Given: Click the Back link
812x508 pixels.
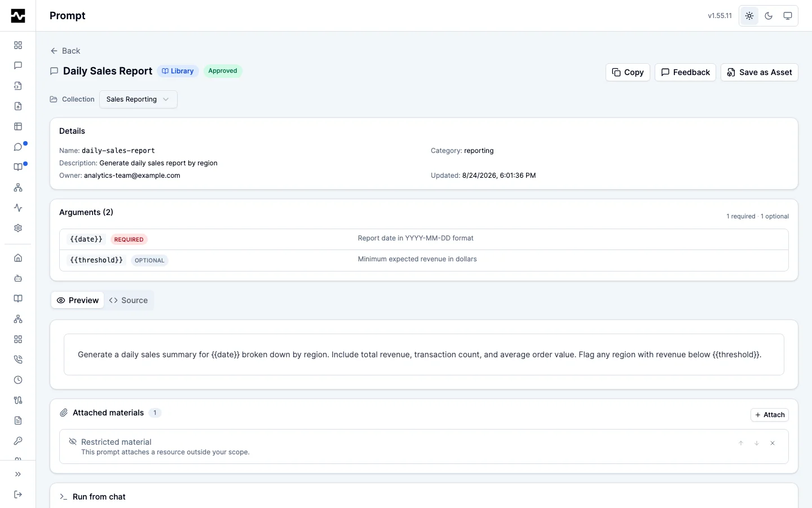Looking at the screenshot, I should tap(65, 51).
